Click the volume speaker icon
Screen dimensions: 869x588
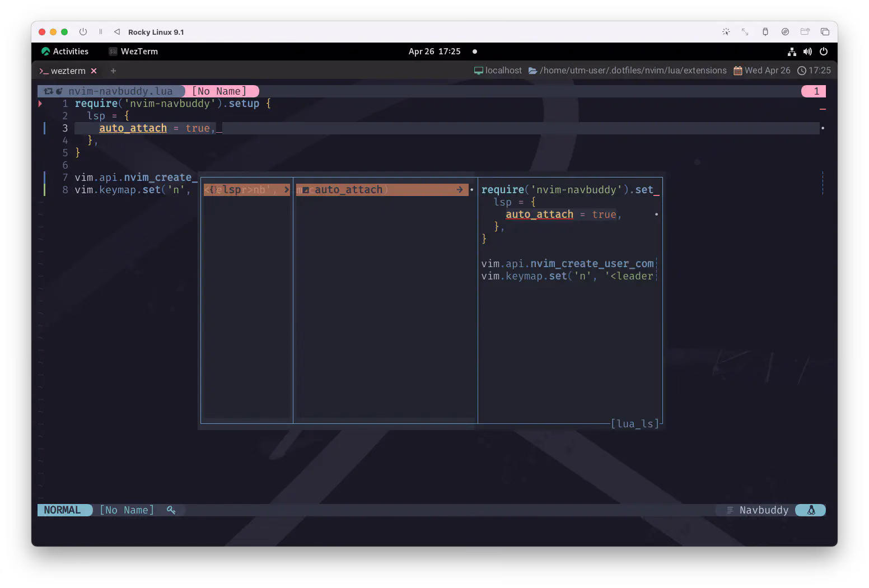click(x=807, y=52)
